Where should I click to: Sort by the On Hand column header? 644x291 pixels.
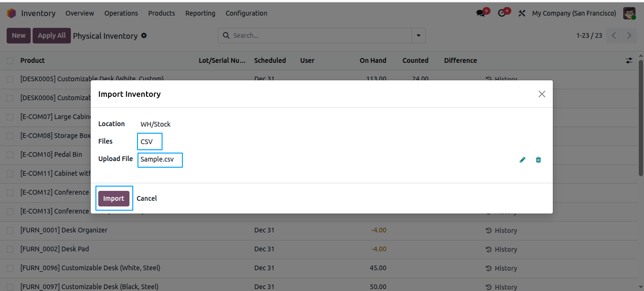point(373,60)
